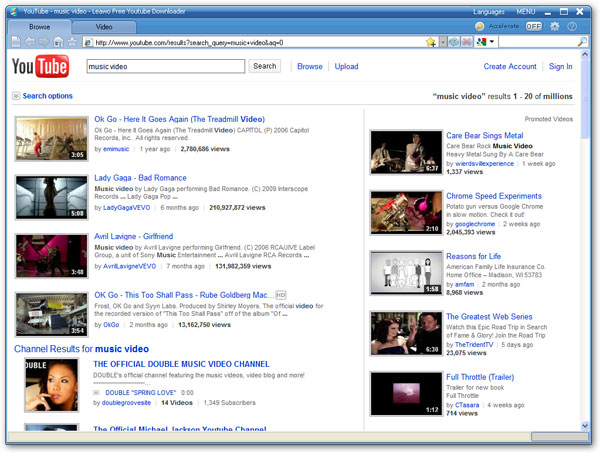This screenshot has width=600, height=453.
Task: Open the address bar history dropdown
Action: pos(443,42)
